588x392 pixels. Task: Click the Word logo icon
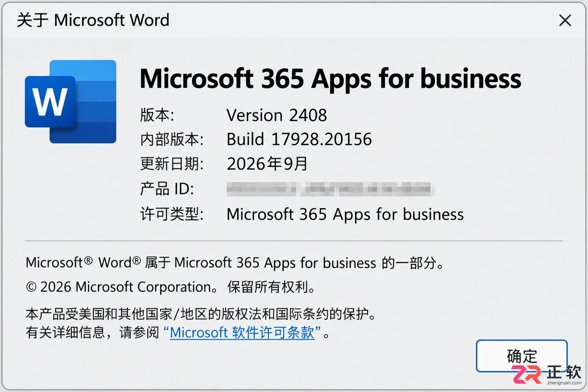tap(71, 101)
